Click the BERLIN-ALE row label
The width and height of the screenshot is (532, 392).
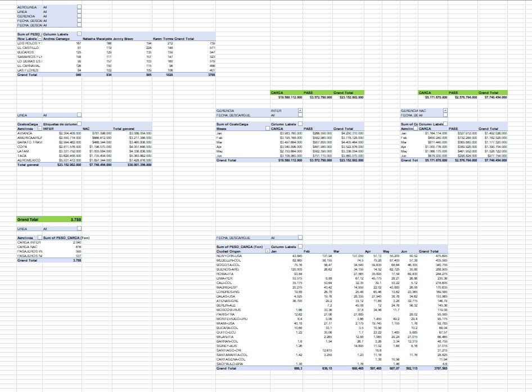point(226,305)
